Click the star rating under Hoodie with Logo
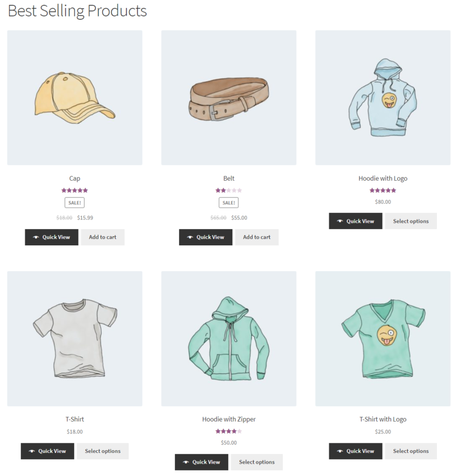The height and width of the screenshot is (476, 460). click(x=383, y=190)
